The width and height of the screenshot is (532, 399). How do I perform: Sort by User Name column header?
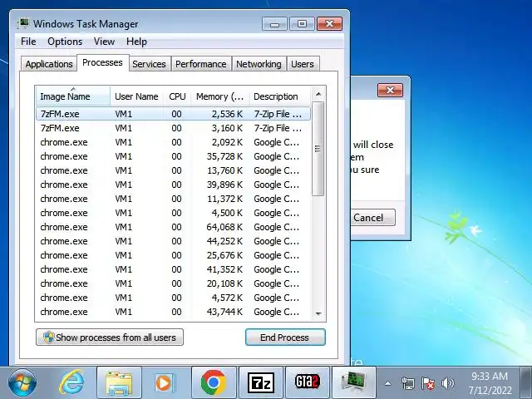click(137, 96)
